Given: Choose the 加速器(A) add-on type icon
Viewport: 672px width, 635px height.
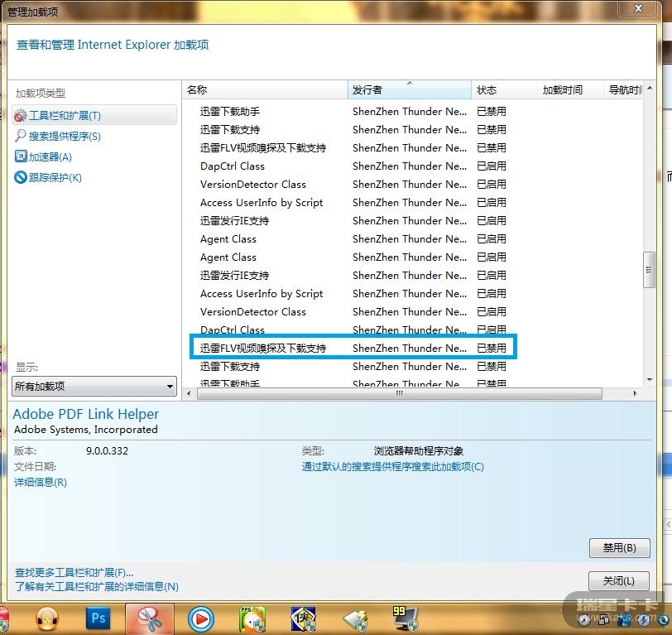Looking at the screenshot, I should click(x=20, y=156).
